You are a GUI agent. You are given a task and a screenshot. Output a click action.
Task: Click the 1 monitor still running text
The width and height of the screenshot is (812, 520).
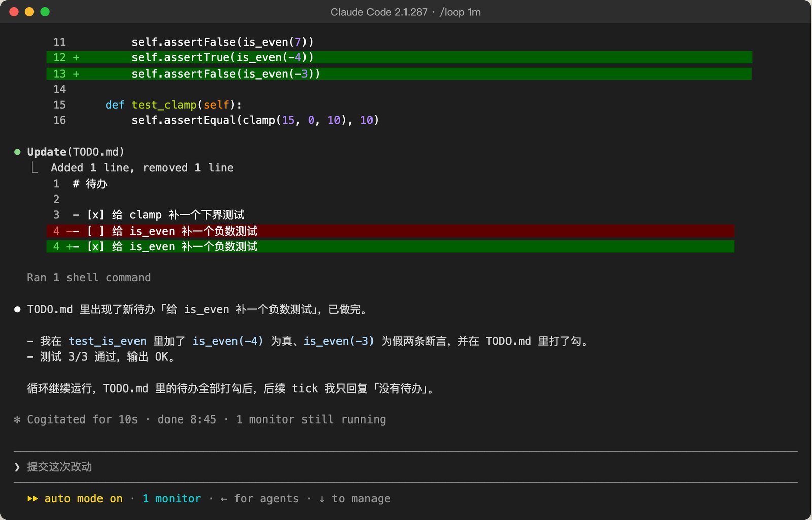(x=311, y=419)
